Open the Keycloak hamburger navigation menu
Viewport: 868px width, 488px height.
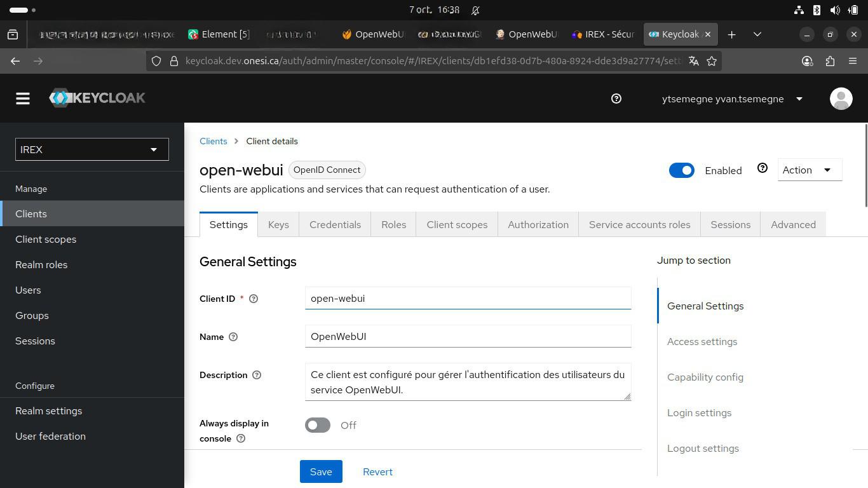tap(23, 98)
